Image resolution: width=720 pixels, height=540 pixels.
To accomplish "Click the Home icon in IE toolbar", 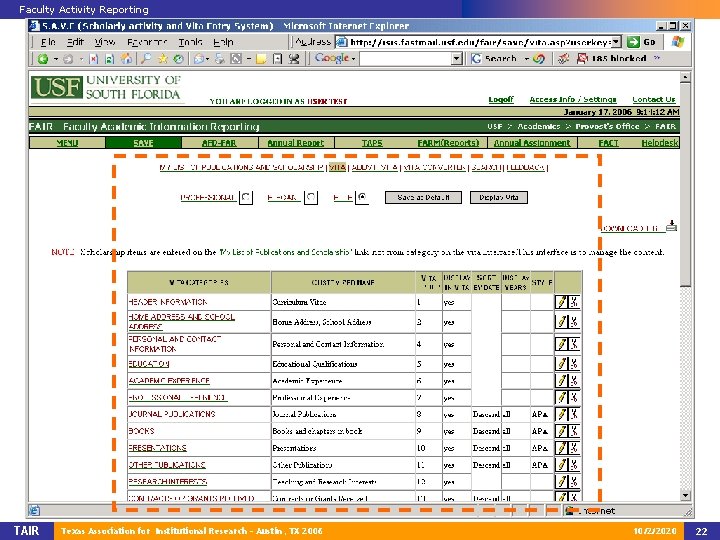I will click(x=126, y=59).
